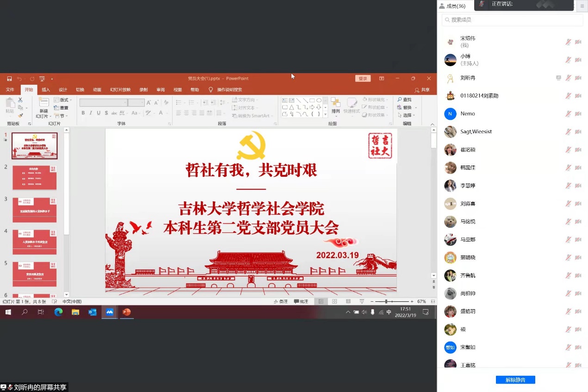
Task: Toggle the camera icon for member Nemo
Action: pos(578,114)
